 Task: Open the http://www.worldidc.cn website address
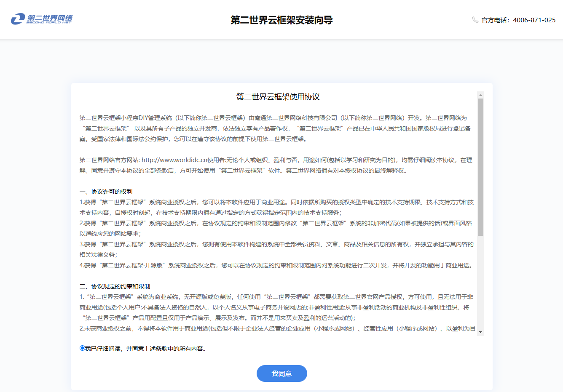[174, 160]
